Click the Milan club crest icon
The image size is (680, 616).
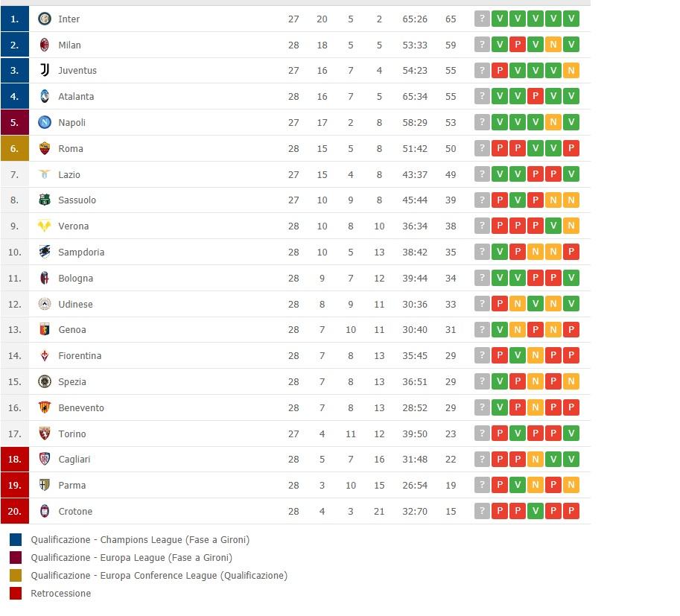(44, 45)
